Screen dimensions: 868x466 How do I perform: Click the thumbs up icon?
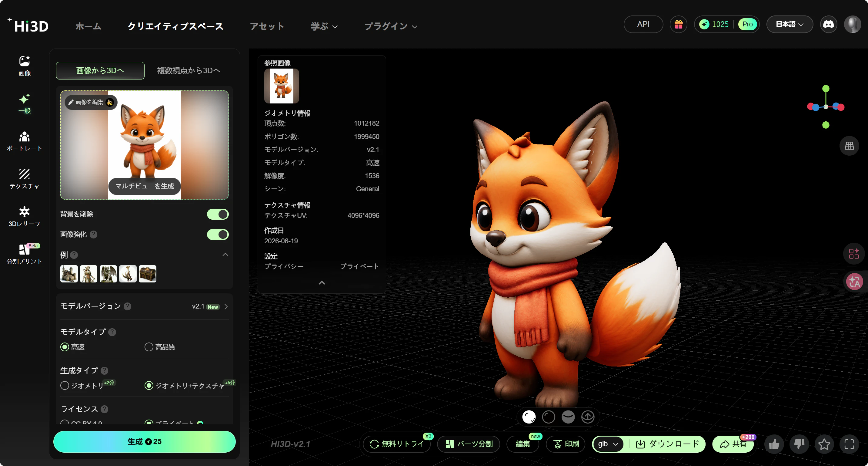click(774, 444)
